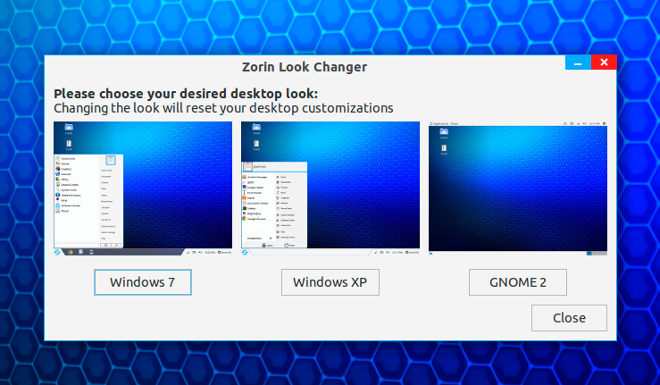Minimize the Zorin Look Changer window

click(x=578, y=62)
